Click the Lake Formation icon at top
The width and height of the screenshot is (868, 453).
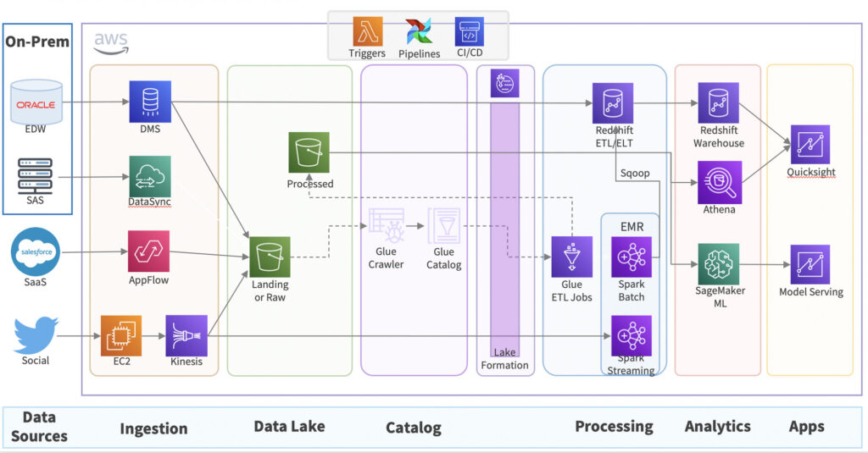click(x=504, y=84)
